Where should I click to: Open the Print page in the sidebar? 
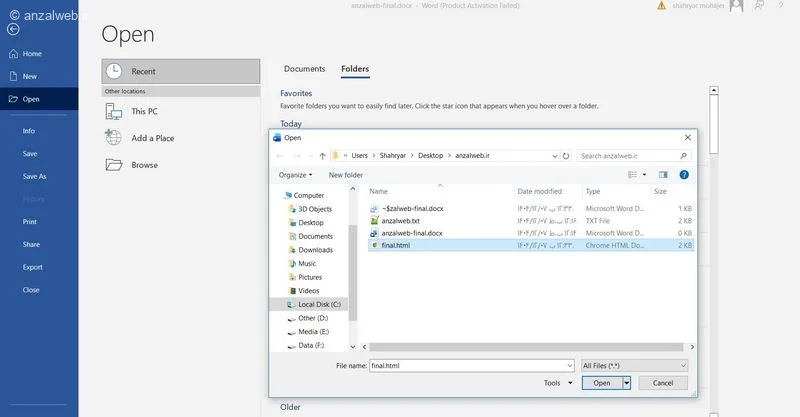[30, 222]
